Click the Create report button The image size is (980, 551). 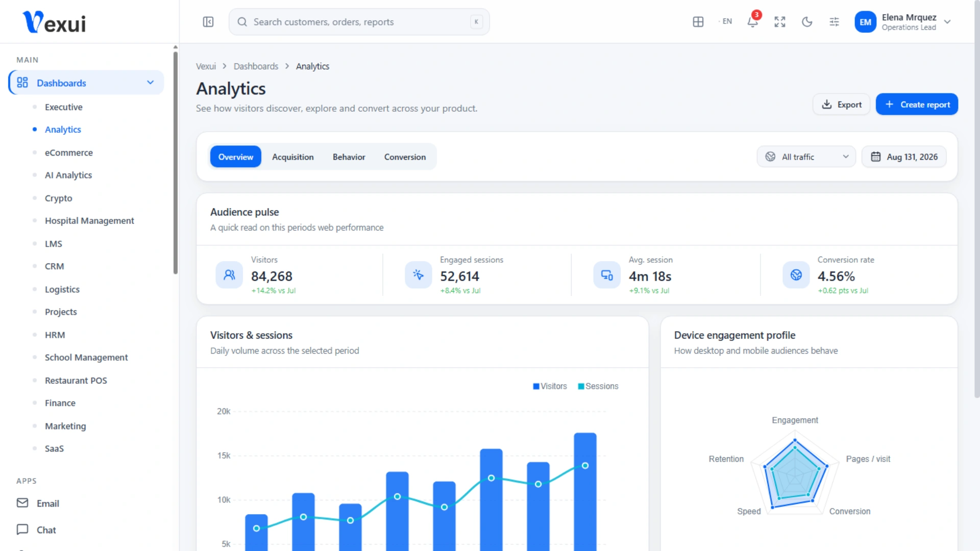click(917, 104)
